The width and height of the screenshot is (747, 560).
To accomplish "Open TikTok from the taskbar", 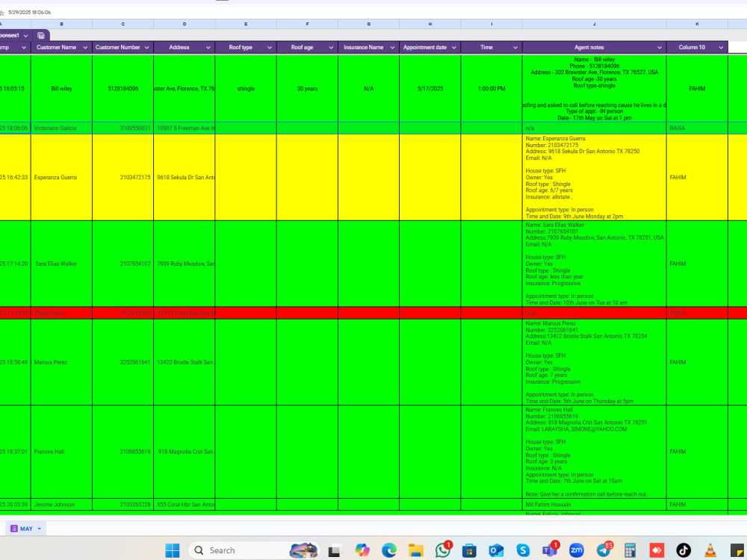I will (684, 550).
